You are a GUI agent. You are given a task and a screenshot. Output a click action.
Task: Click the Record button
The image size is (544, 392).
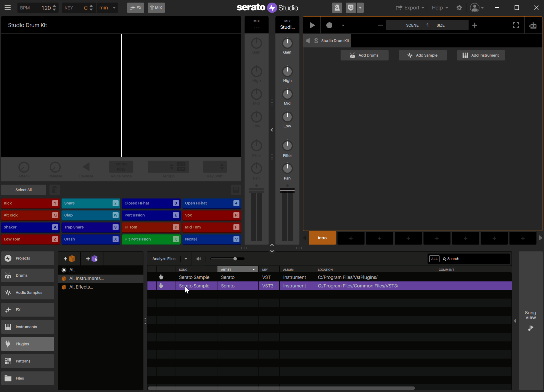point(329,25)
